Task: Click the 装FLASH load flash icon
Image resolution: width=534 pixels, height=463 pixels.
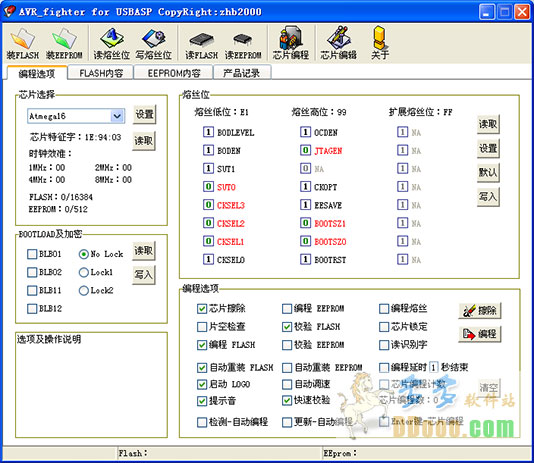Action: pyautogui.click(x=22, y=44)
